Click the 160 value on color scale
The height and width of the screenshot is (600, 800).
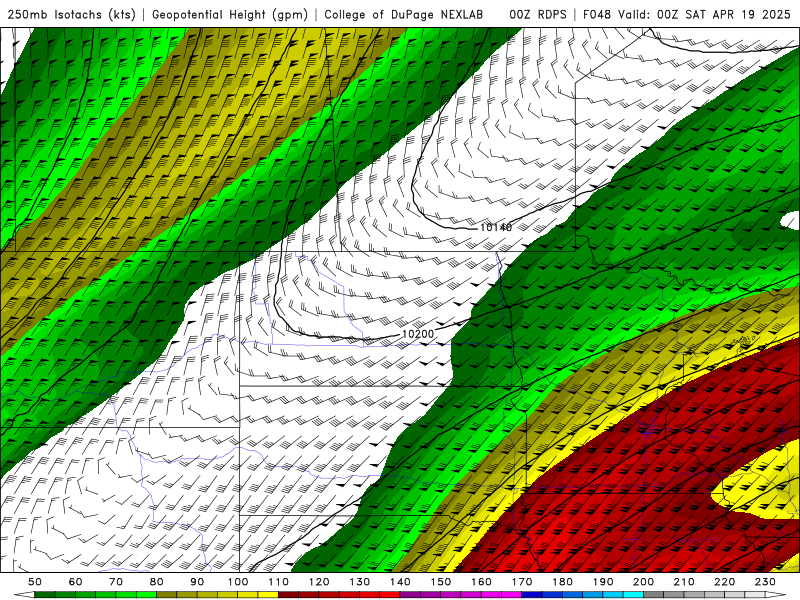481,582
